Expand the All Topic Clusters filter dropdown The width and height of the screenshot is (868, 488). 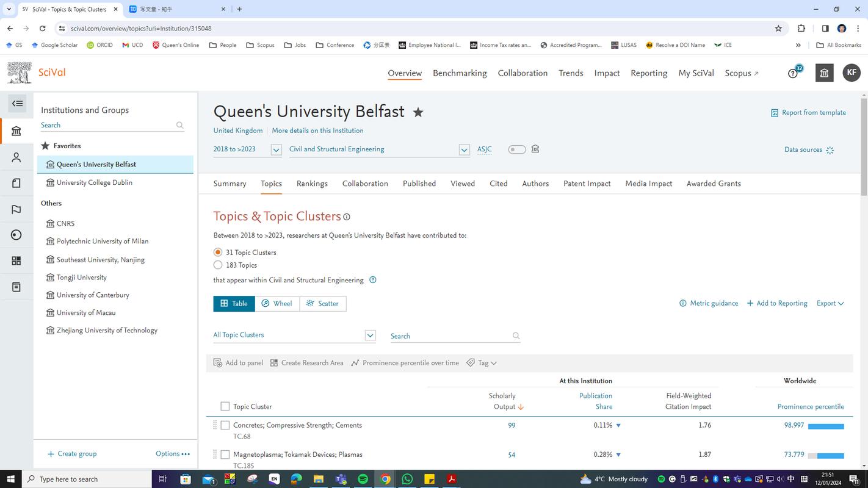click(x=370, y=335)
